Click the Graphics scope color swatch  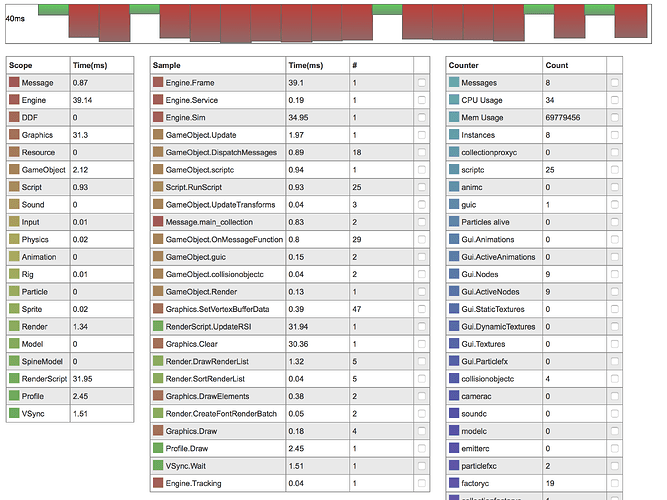coord(14,134)
